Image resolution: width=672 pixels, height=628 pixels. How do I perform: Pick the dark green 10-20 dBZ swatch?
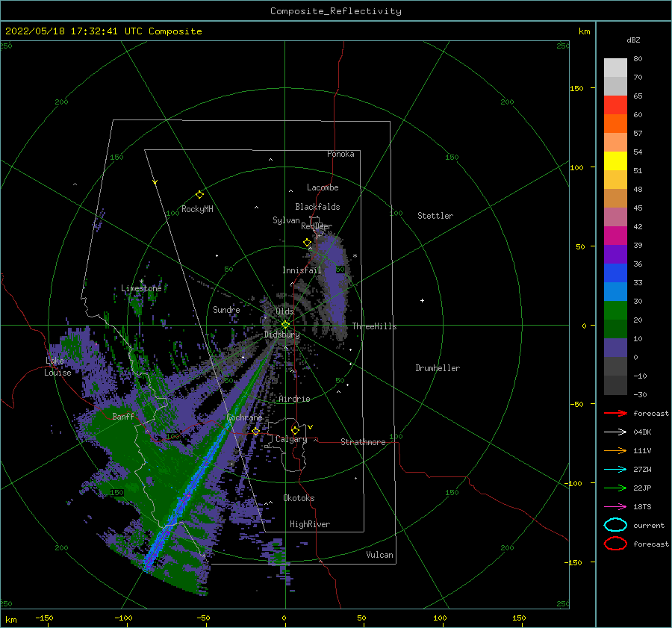coord(615,329)
